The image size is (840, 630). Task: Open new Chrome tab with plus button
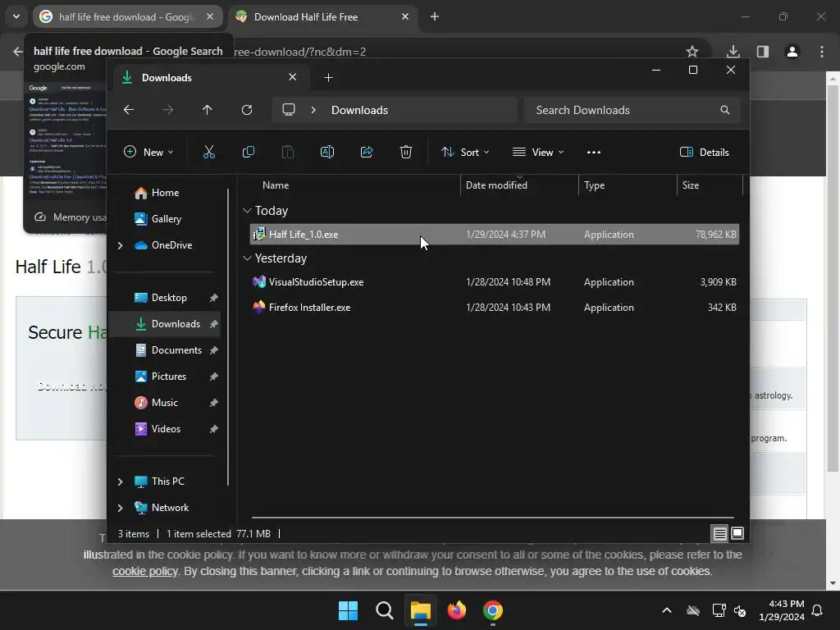[435, 16]
